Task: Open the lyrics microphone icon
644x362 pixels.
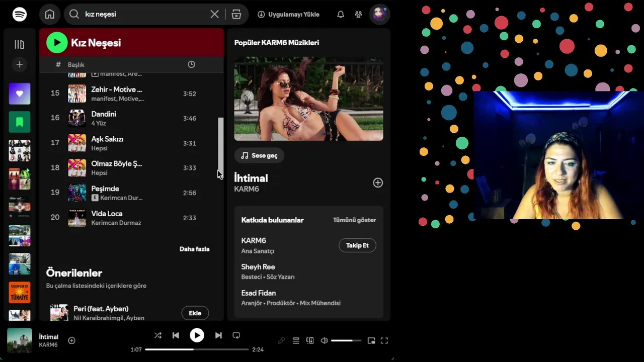Action: point(281,340)
